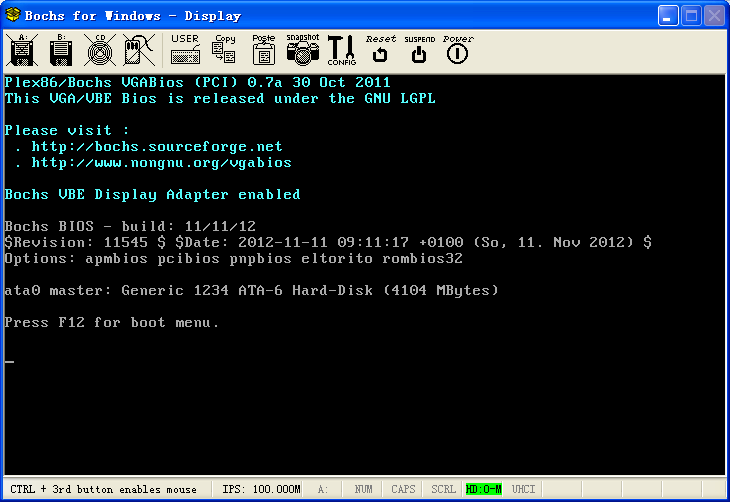
Task: Click the ata0 master Hard-Disk line
Action: click(251, 290)
